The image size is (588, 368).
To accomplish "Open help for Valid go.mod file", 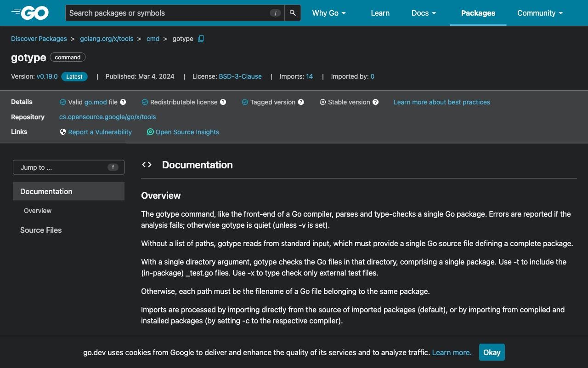I will [x=123, y=102].
